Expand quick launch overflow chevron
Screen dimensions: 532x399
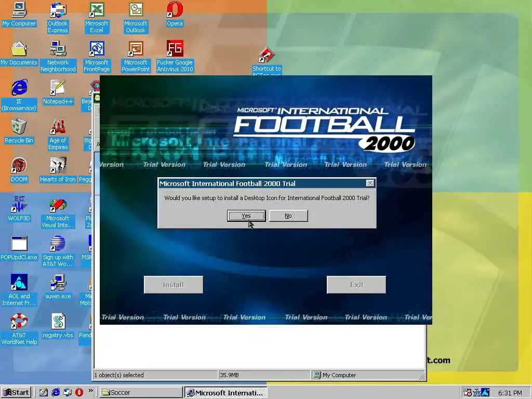[90, 391]
